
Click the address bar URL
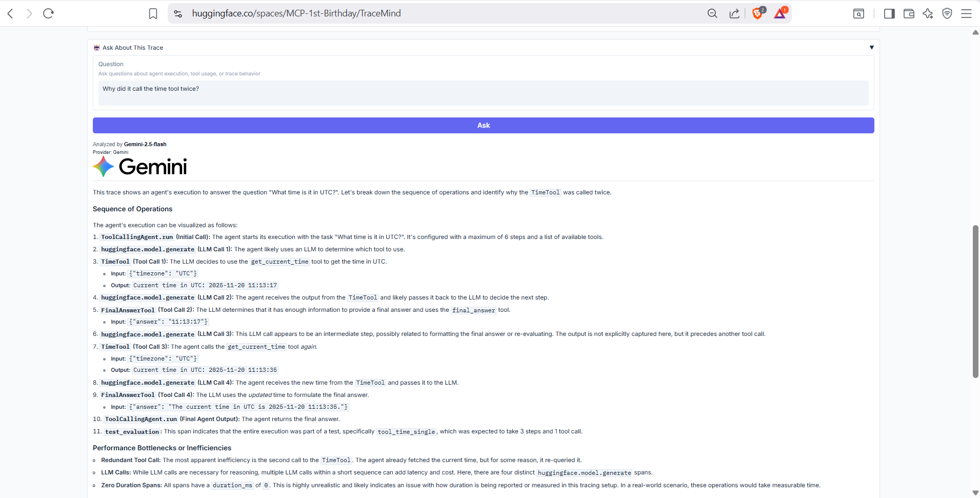click(x=296, y=13)
